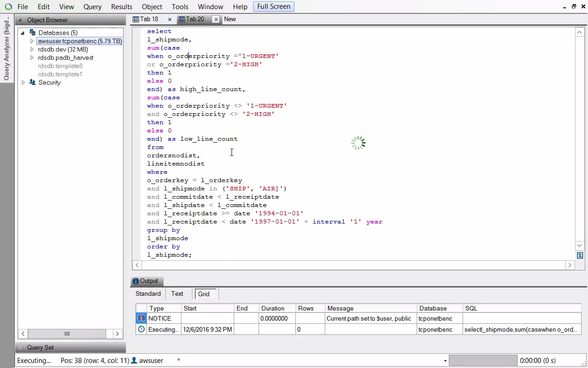This screenshot has width=588, height=368.
Task: Click the Full Screen button
Action: [x=273, y=6]
